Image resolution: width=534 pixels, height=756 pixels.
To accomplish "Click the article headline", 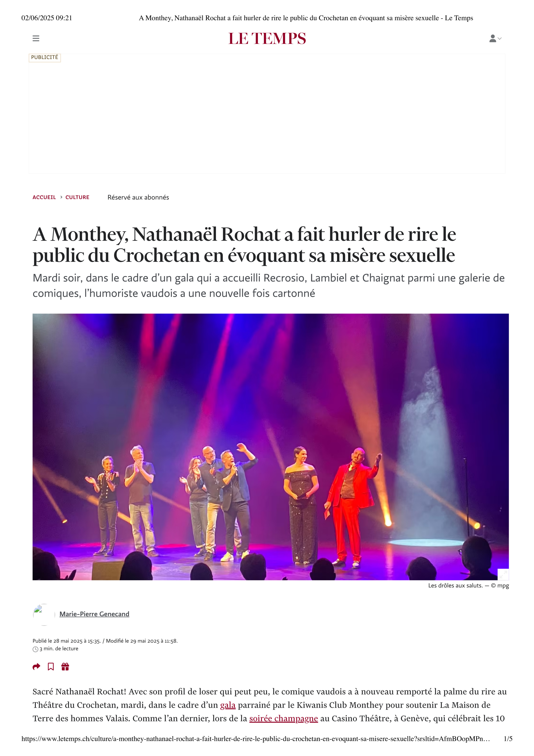I will click(244, 245).
